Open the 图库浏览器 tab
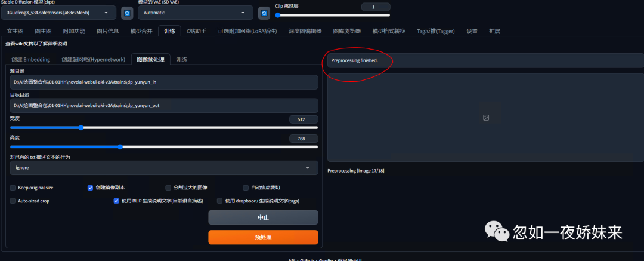 (347, 31)
